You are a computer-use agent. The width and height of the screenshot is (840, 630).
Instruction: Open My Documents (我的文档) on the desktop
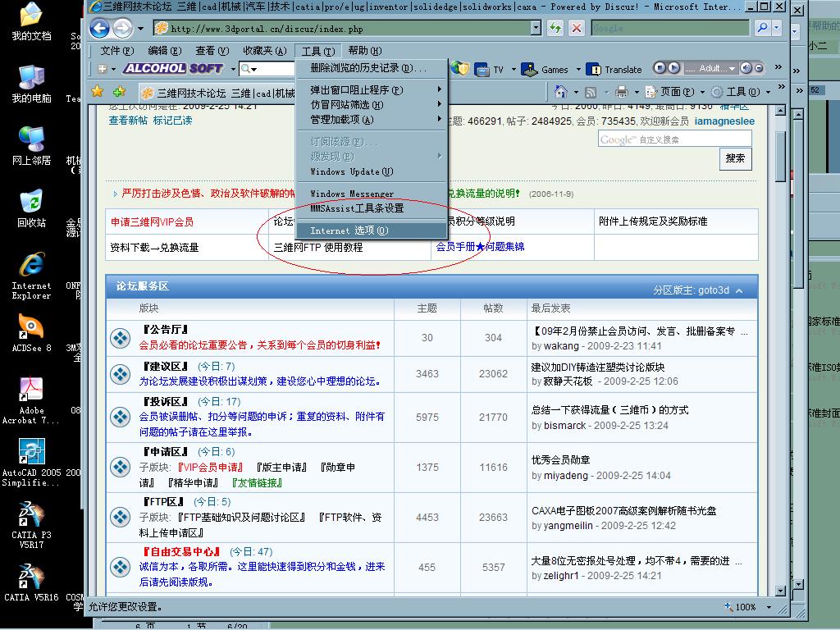pyautogui.click(x=32, y=22)
